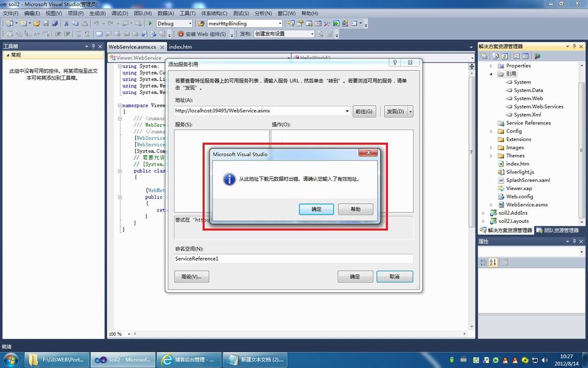Click the Open File toolbar icon

[x=36, y=24]
